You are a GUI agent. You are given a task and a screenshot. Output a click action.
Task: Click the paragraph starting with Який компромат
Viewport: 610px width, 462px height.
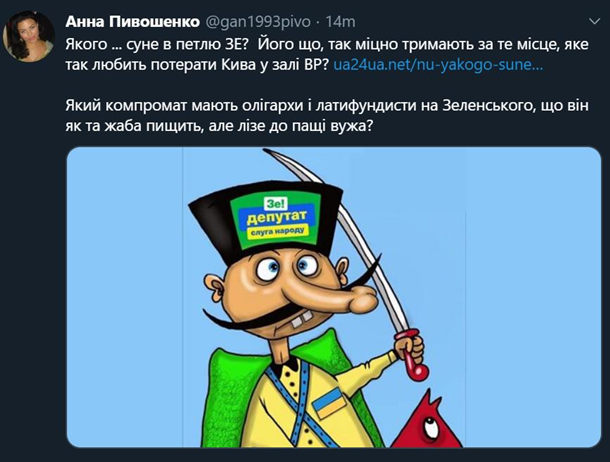pyautogui.click(x=327, y=116)
